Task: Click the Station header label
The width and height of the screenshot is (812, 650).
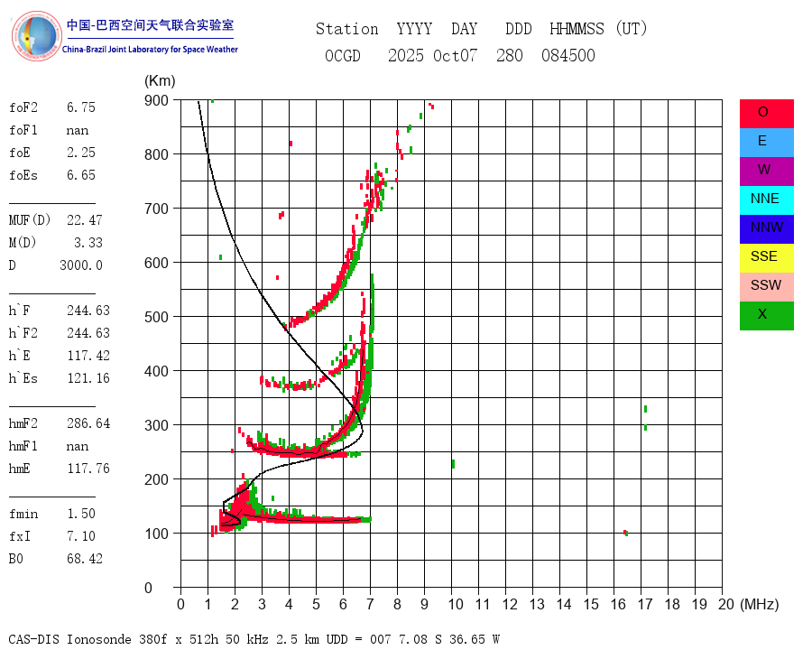Action: click(347, 29)
